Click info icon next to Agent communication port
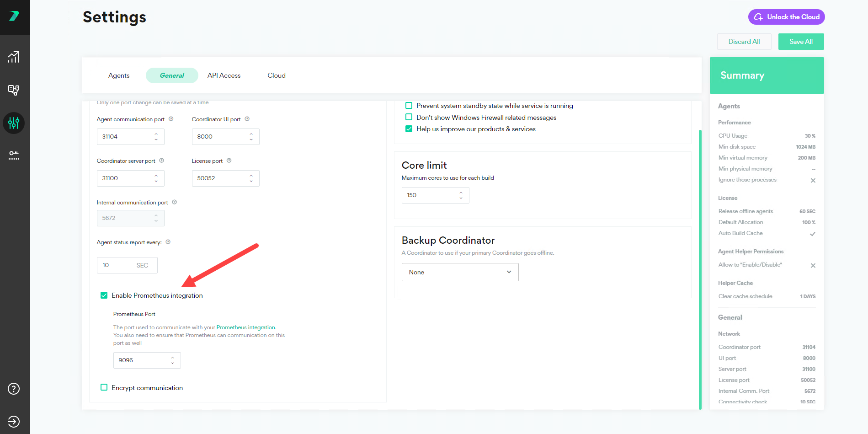The height and width of the screenshot is (434, 868). (171, 119)
